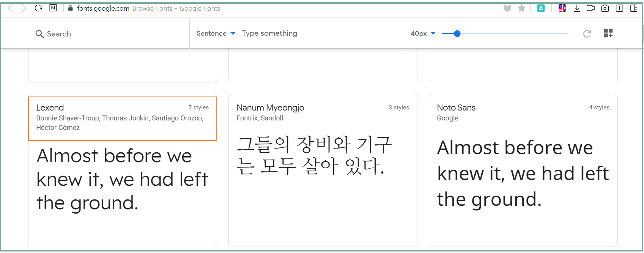Open the US/UK flag translator extension

point(562,8)
